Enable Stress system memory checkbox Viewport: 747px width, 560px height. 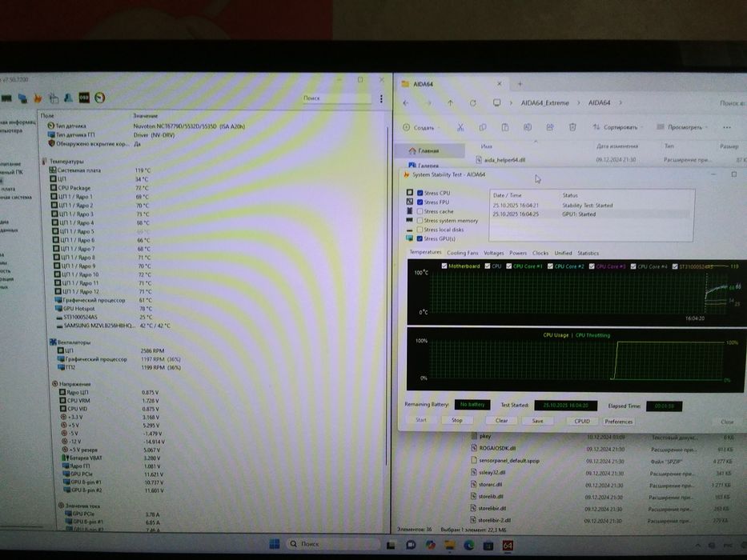click(420, 221)
